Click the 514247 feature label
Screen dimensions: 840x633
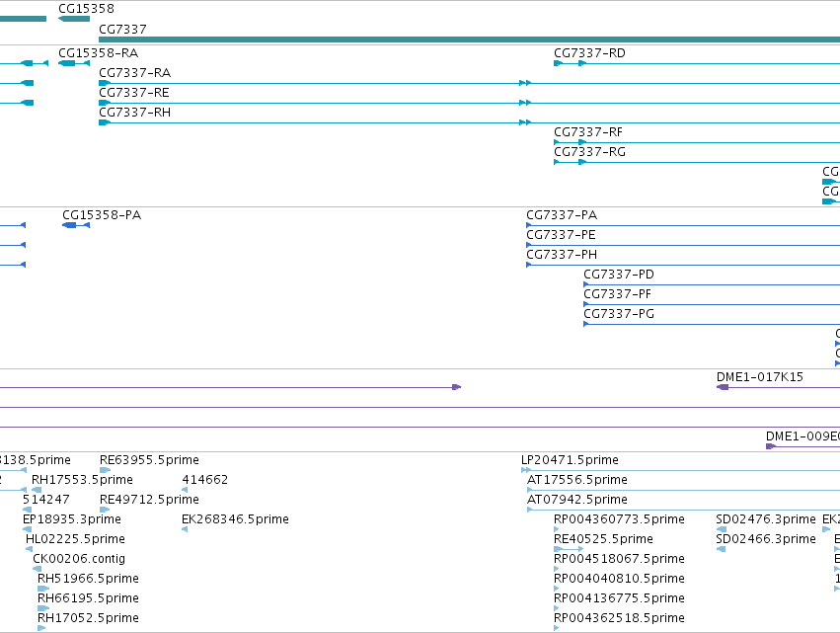click(x=46, y=500)
